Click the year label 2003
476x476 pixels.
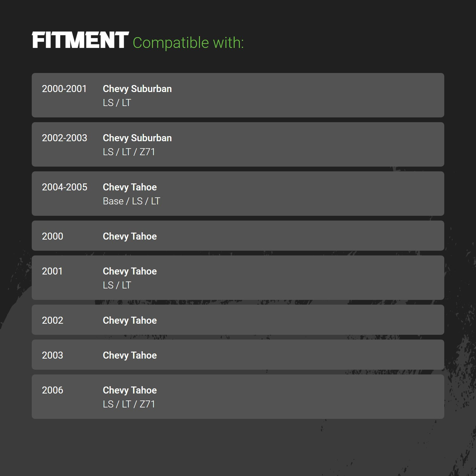coord(53,355)
